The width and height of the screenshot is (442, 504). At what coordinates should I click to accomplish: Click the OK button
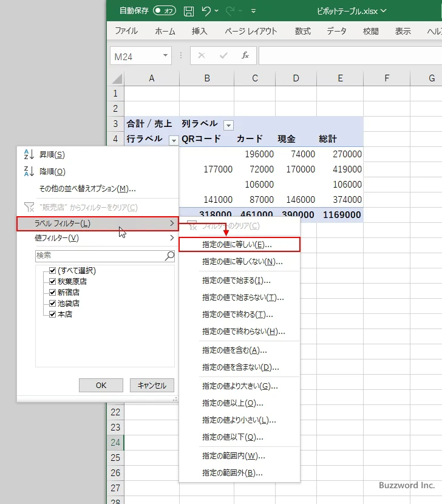101,385
